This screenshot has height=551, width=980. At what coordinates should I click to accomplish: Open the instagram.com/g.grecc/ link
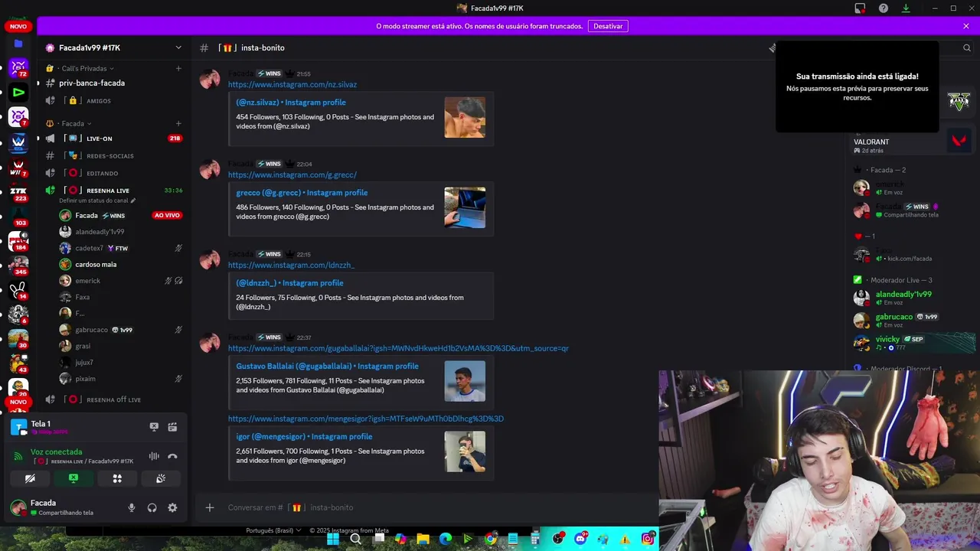292,174
